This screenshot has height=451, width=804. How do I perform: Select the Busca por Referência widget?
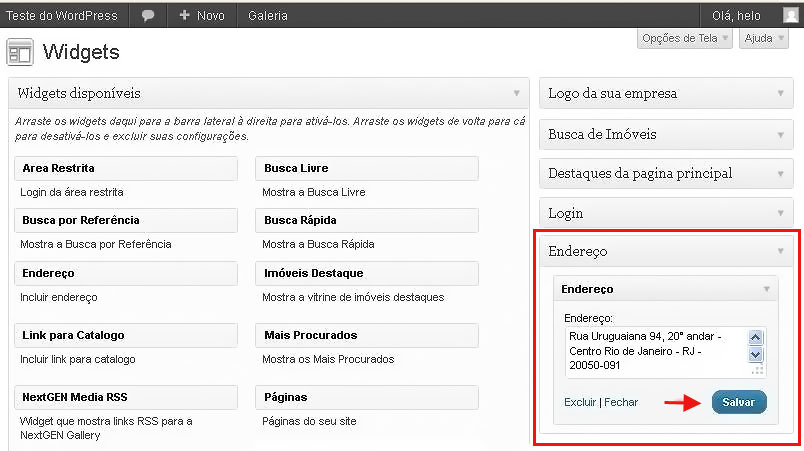pyautogui.click(x=126, y=220)
